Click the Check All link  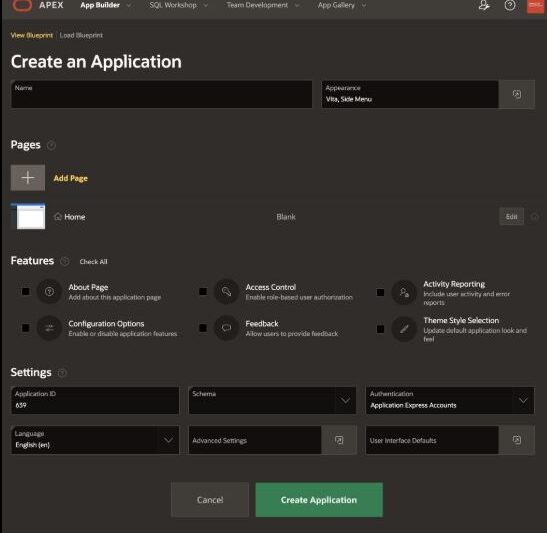93,262
